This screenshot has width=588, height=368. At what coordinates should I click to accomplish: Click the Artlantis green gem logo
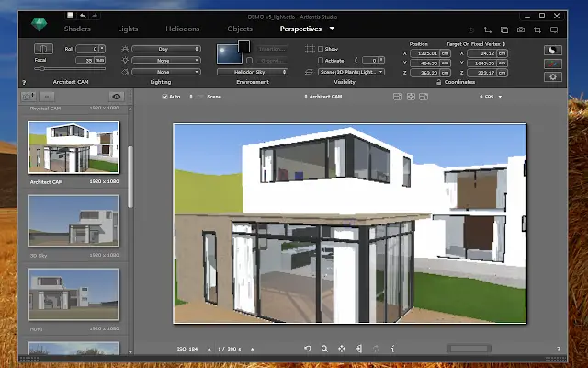[39, 25]
